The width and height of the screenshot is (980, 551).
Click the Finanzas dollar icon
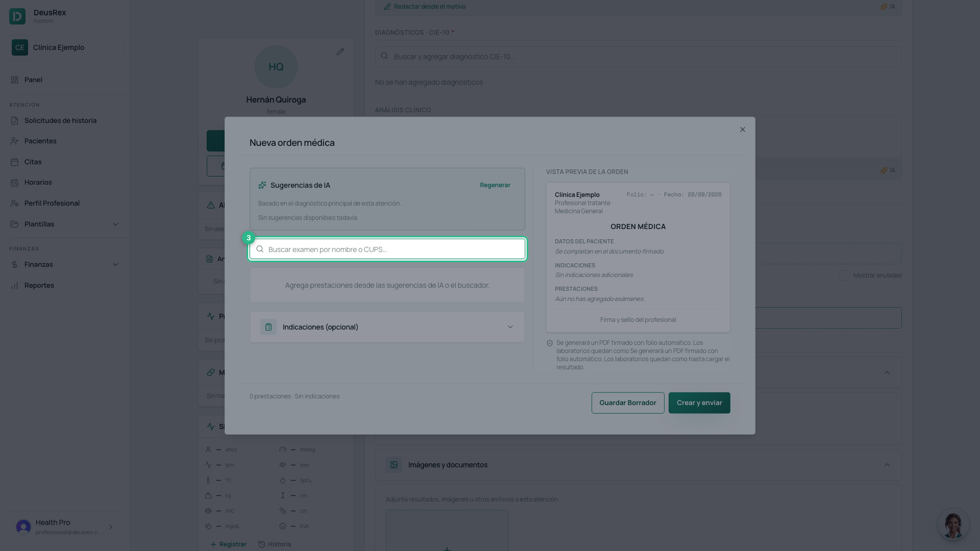(x=14, y=264)
